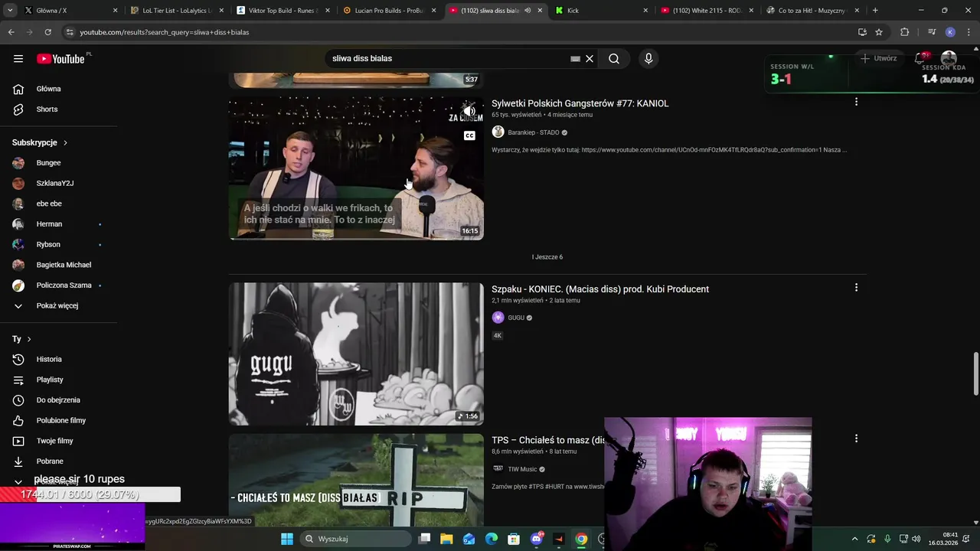Screen dimensions: 980x551
Task: Click the YouTube logo
Action: click(60, 59)
